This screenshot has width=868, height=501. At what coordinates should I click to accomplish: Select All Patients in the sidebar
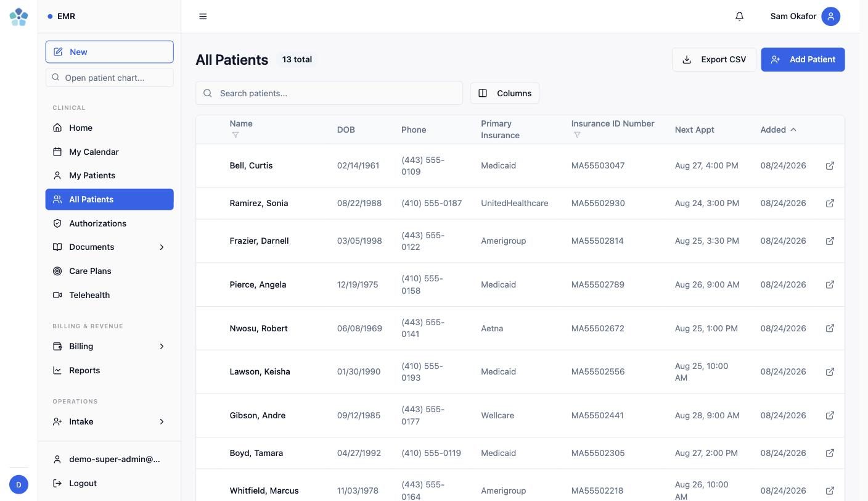109,199
